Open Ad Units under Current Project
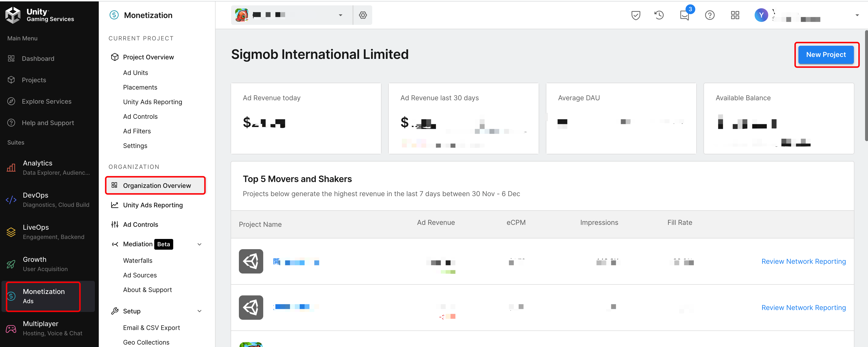 [x=136, y=73]
